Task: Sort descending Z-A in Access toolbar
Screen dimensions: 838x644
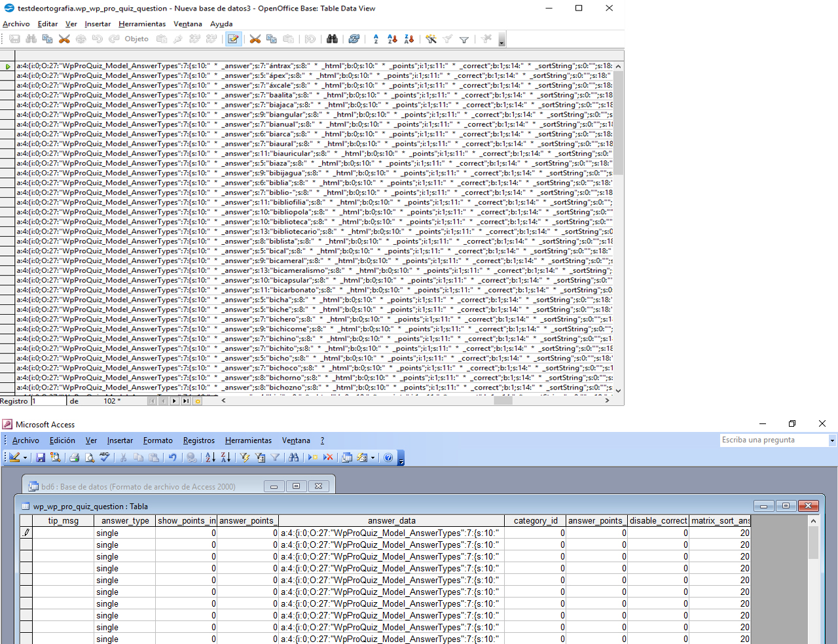Action: click(225, 457)
